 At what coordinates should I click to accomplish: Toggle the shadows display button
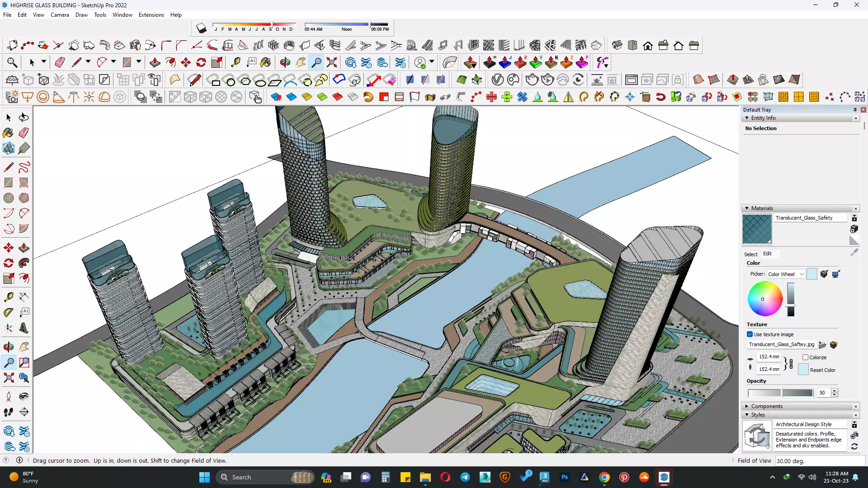(201, 29)
